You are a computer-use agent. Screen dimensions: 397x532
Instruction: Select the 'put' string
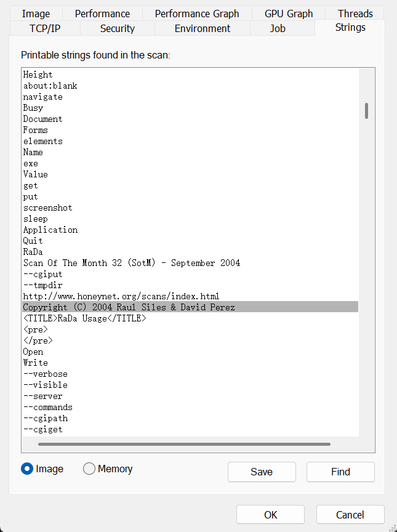190,196
